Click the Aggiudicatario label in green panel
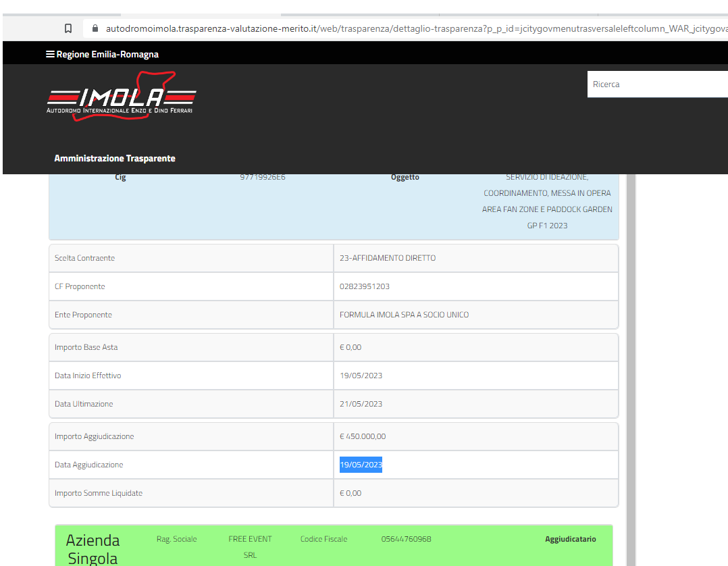This screenshot has width=728, height=566. (570, 539)
